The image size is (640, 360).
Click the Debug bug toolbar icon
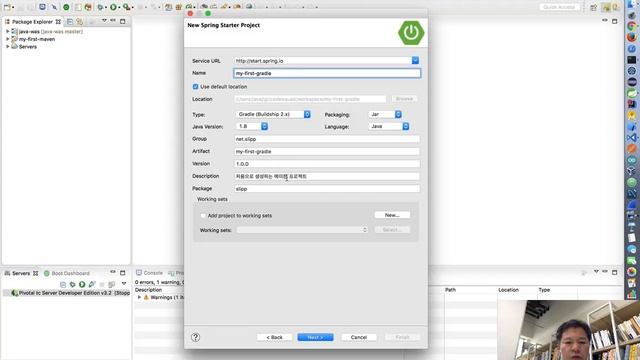tap(100, 7)
